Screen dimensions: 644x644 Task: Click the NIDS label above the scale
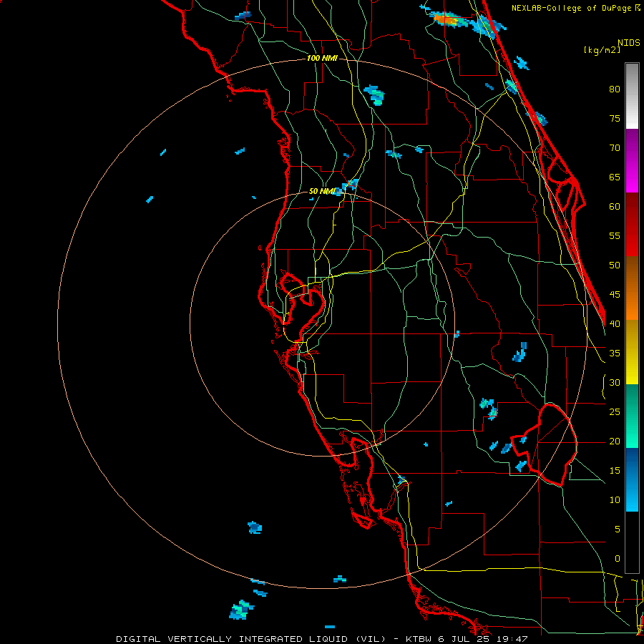pyautogui.click(x=628, y=43)
